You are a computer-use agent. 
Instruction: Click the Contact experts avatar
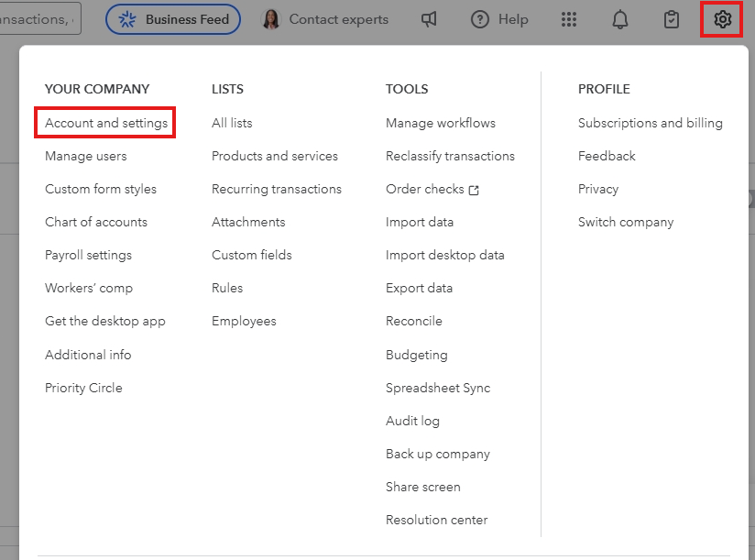(x=271, y=19)
